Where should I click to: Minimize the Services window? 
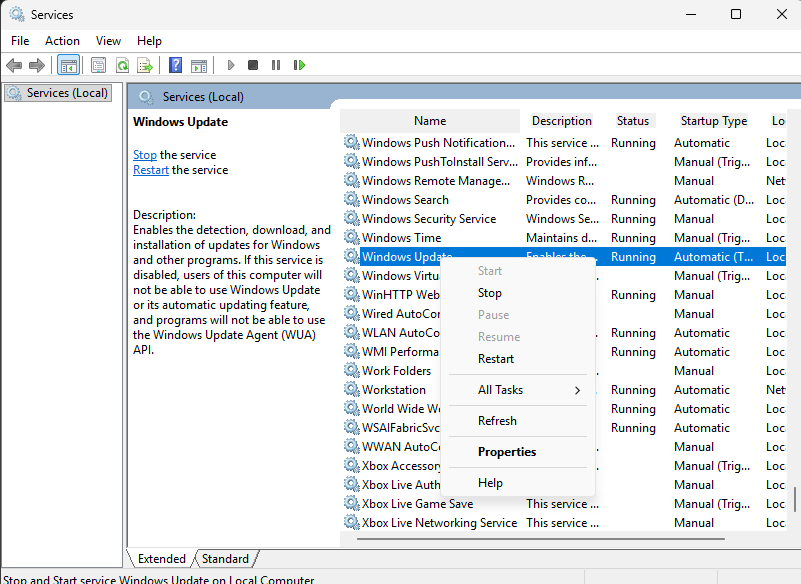[691, 14]
